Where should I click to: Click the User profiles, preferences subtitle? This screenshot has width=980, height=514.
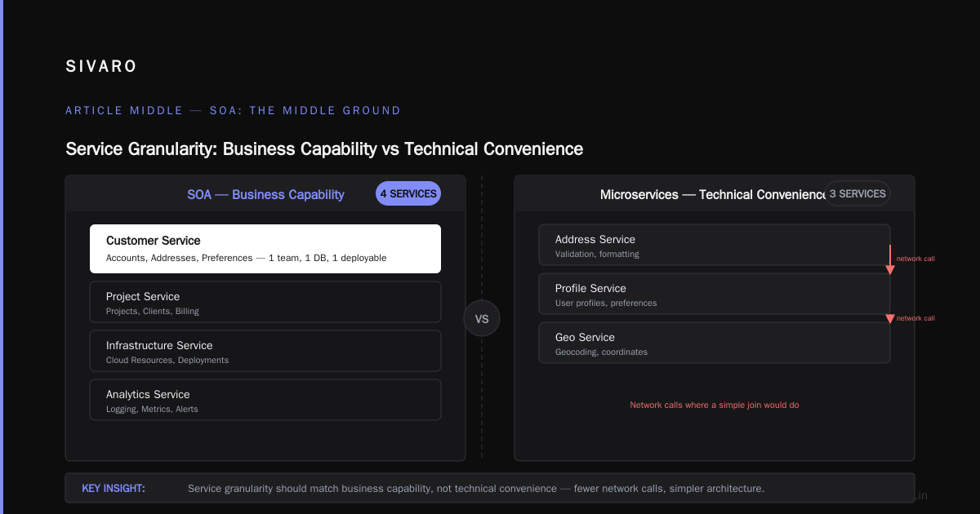(x=606, y=303)
